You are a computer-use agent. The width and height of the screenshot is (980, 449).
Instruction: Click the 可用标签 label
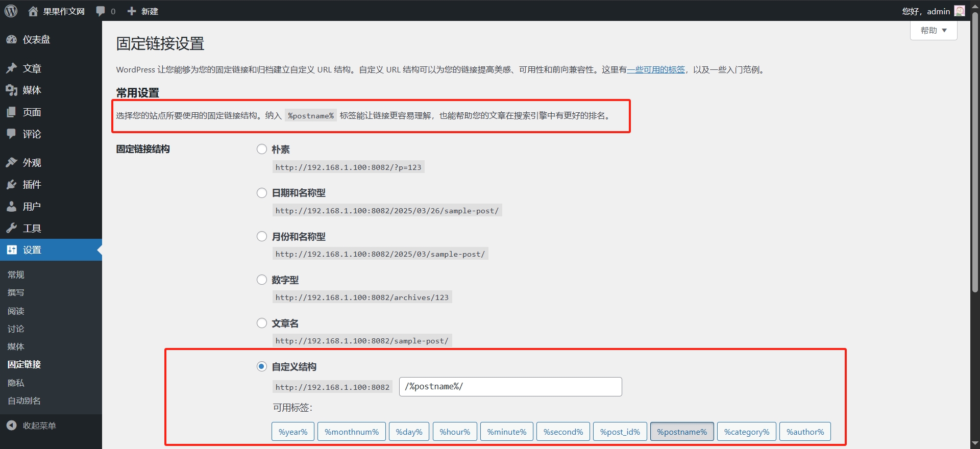[292, 408]
